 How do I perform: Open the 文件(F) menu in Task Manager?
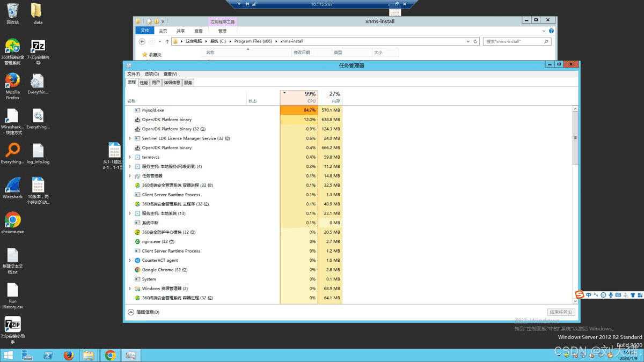coord(134,74)
